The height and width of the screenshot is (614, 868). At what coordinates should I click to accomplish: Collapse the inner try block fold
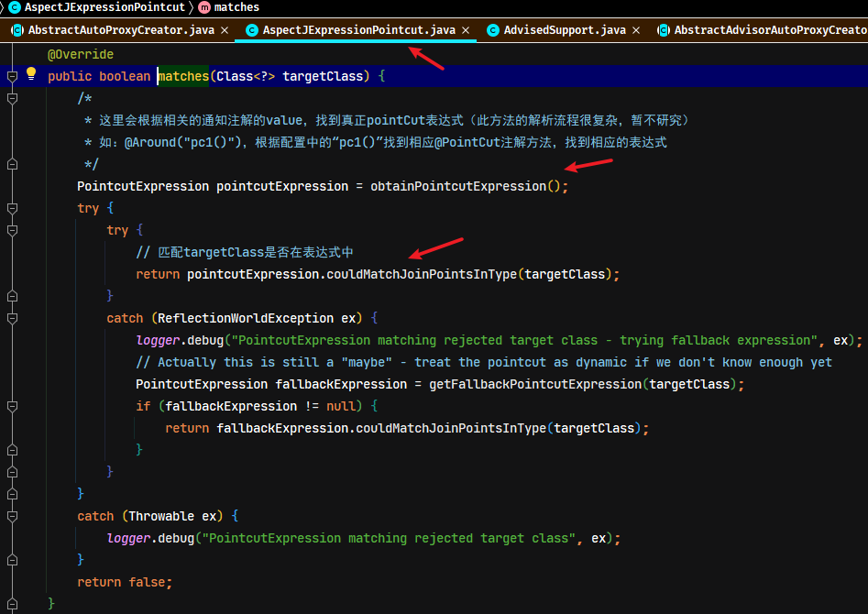pyautogui.click(x=12, y=230)
